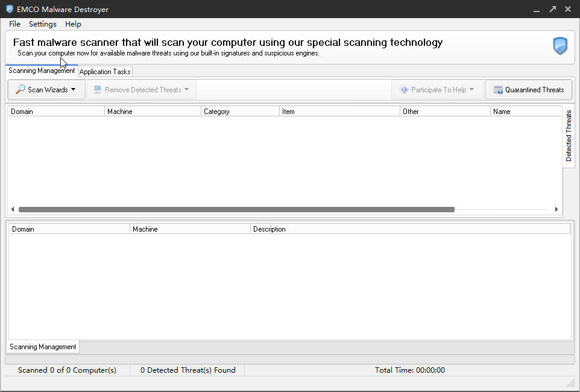Viewport: 580px width, 392px height.
Task: Open the Settings menu
Action: (x=43, y=24)
